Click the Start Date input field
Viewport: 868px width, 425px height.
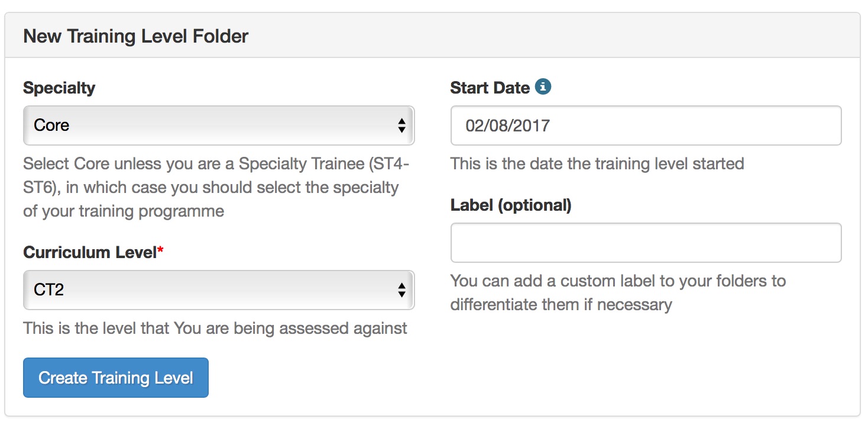[646, 125]
